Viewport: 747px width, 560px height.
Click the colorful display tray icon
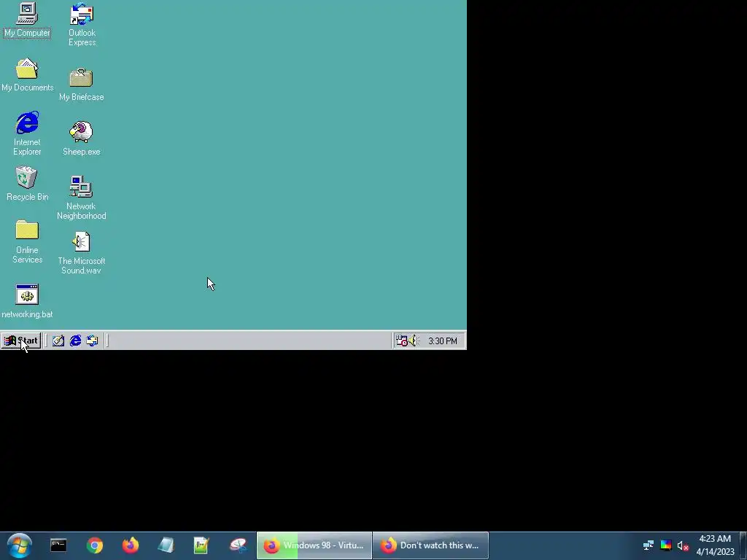pyautogui.click(x=665, y=545)
